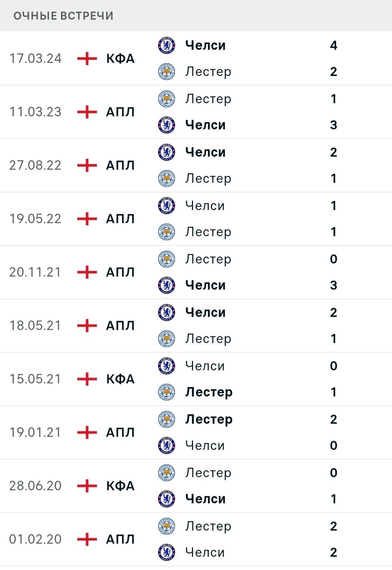Open Челси team name in 18.05.21 match
The image size is (392, 570).
point(205,312)
